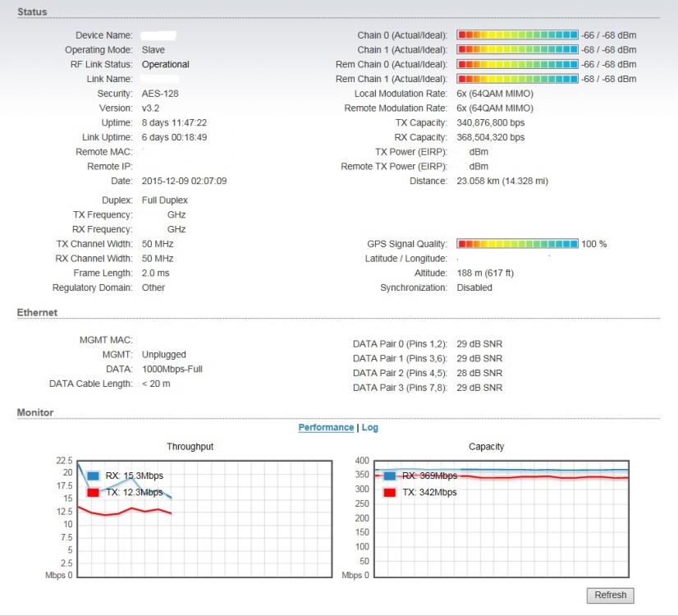The height and width of the screenshot is (616, 678).
Task: Click the Refresh button
Action: (x=610, y=595)
